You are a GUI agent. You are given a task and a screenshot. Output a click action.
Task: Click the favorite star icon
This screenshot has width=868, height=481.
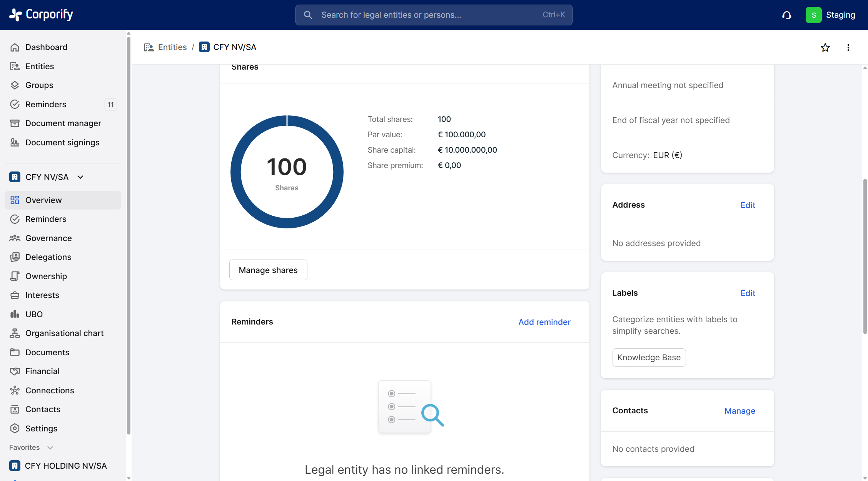point(825,48)
